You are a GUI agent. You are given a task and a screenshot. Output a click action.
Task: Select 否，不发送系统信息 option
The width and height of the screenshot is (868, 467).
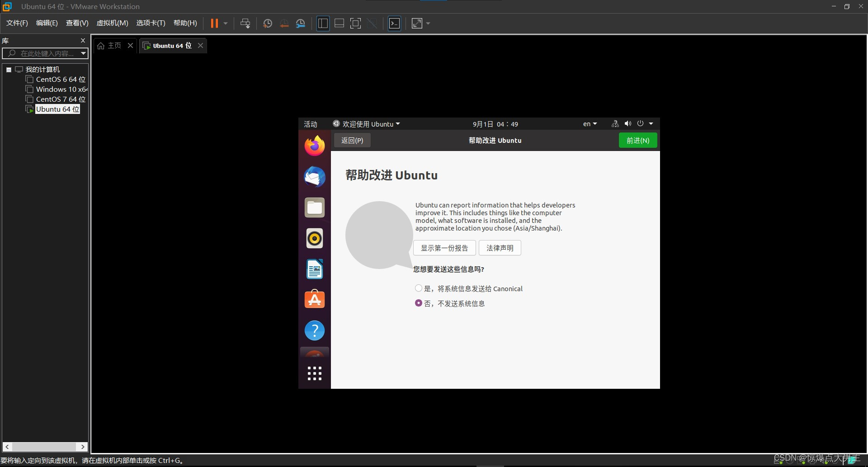450,303
